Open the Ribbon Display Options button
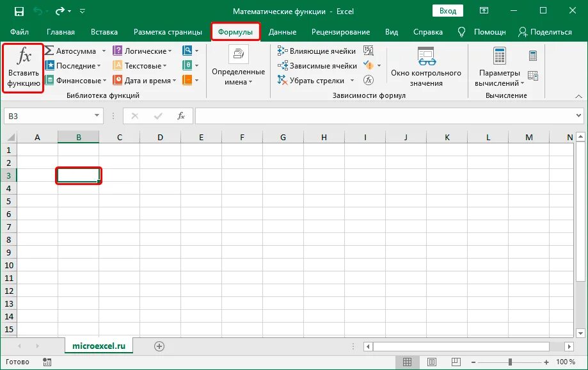The height and width of the screenshot is (370, 588). coord(484,11)
